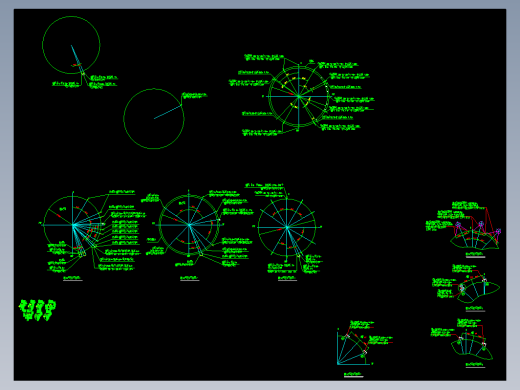Click the circle with a single cyan radius line

click(154, 119)
